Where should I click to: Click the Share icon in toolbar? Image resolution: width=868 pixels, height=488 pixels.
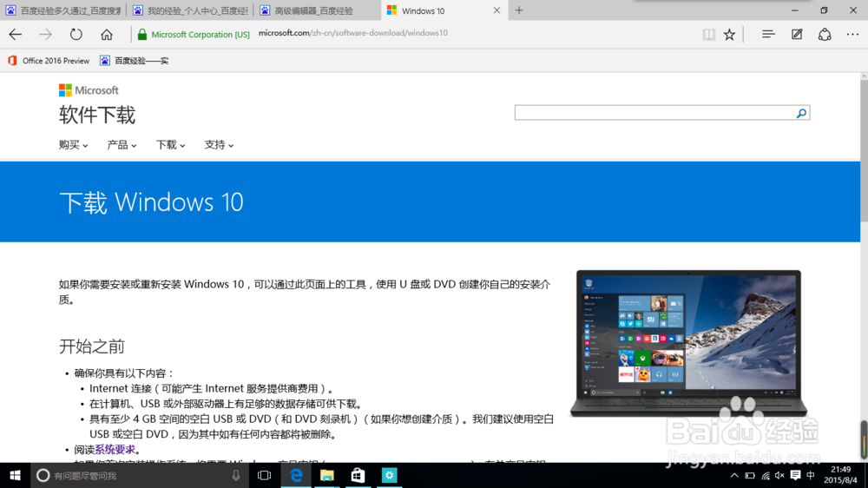tap(825, 35)
